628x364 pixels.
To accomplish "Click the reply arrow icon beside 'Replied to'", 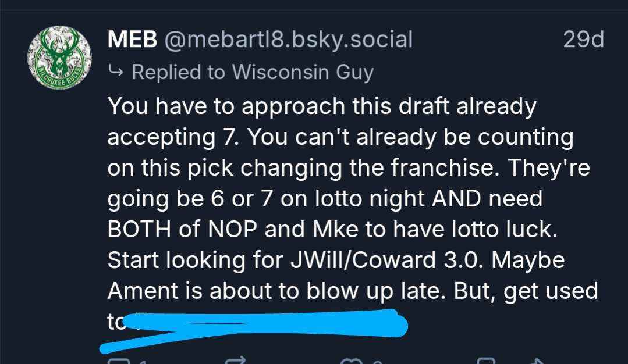I will click(x=116, y=72).
